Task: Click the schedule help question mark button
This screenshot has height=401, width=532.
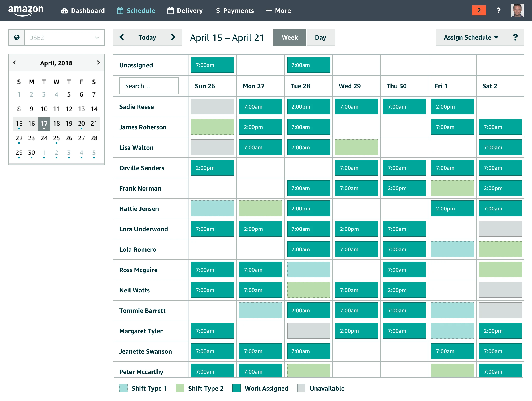Action: pyautogui.click(x=515, y=37)
